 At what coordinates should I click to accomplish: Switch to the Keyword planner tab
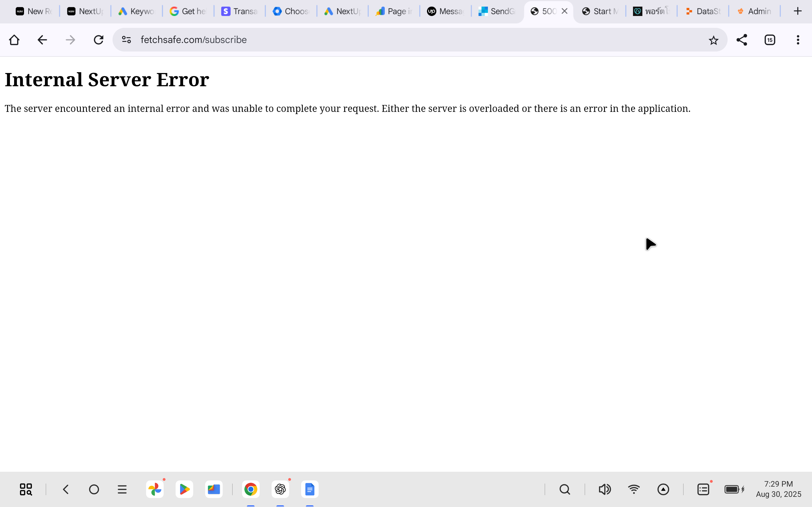(137, 11)
